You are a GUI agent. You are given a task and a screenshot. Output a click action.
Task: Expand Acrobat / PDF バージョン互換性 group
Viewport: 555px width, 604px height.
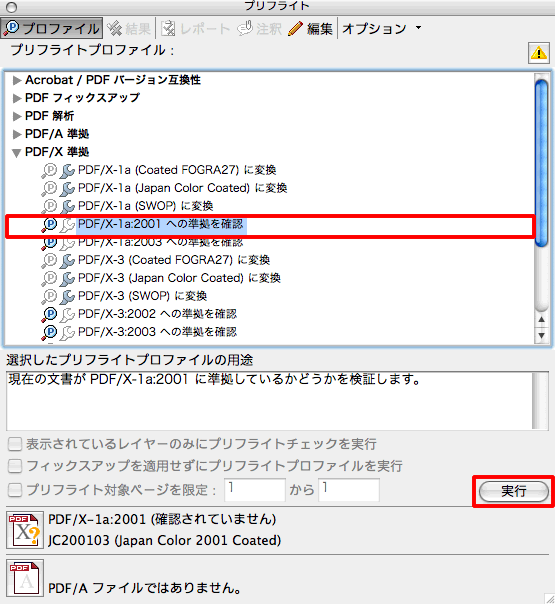(17, 80)
